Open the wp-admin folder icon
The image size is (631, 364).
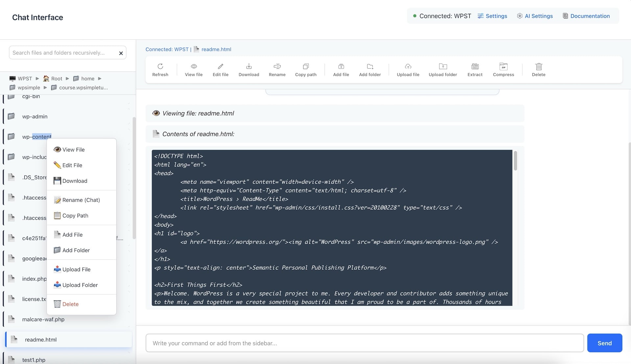click(x=12, y=116)
